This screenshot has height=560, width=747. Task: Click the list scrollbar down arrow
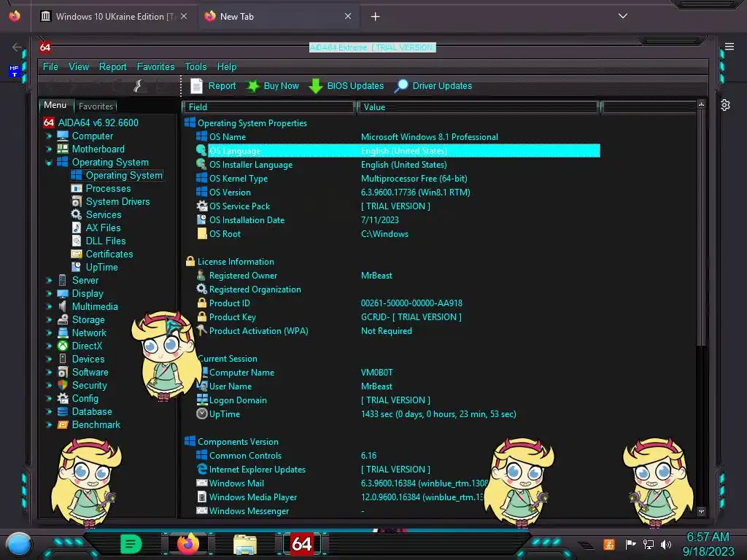coord(701,511)
